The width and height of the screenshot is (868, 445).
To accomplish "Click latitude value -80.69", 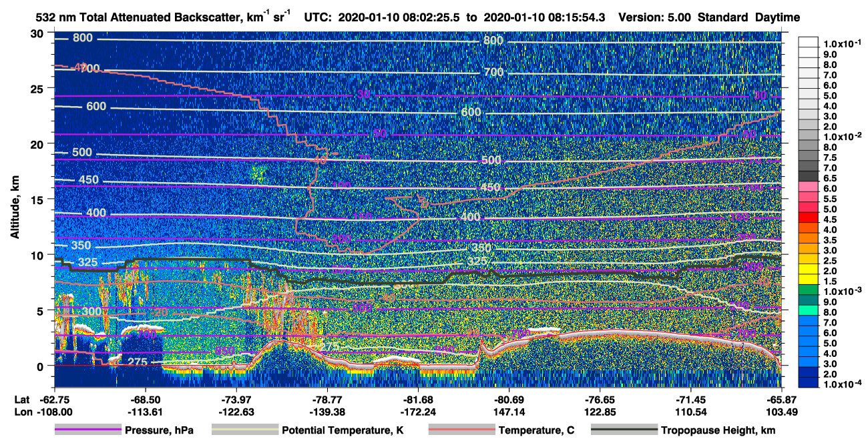I will pos(509,399).
